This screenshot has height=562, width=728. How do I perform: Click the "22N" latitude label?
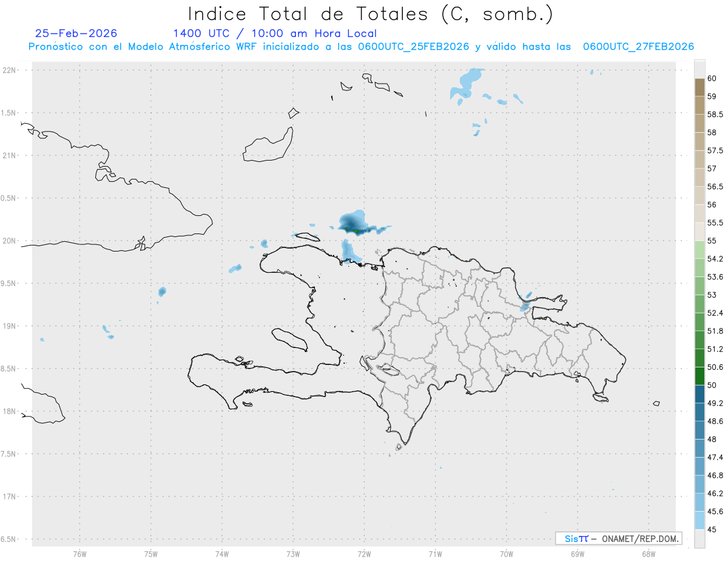tap(10, 70)
